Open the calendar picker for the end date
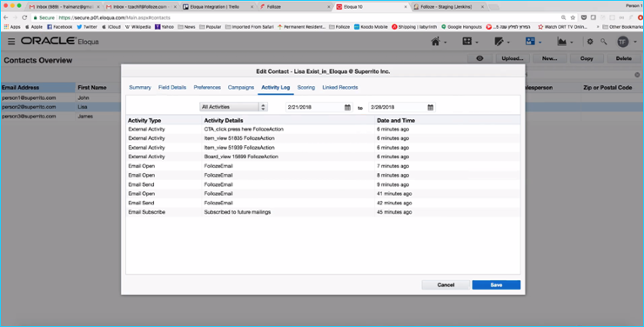Viewport: 644px width, 327px height. pos(431,107)
